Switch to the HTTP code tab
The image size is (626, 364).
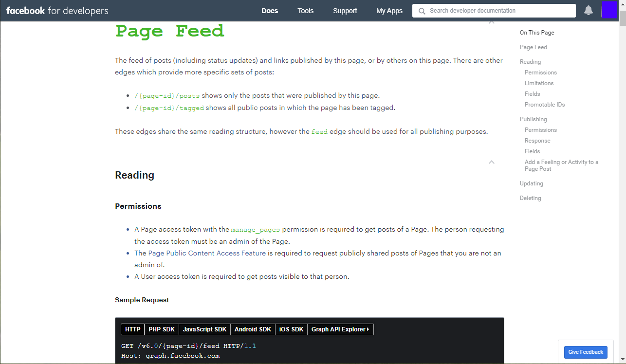[132, 329]
